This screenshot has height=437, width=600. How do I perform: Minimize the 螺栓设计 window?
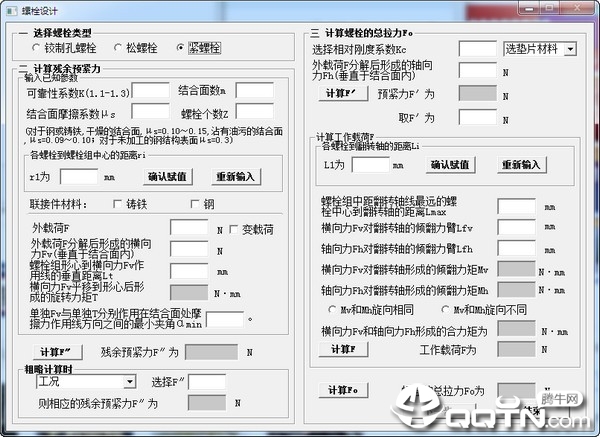(x=529, y=8)
